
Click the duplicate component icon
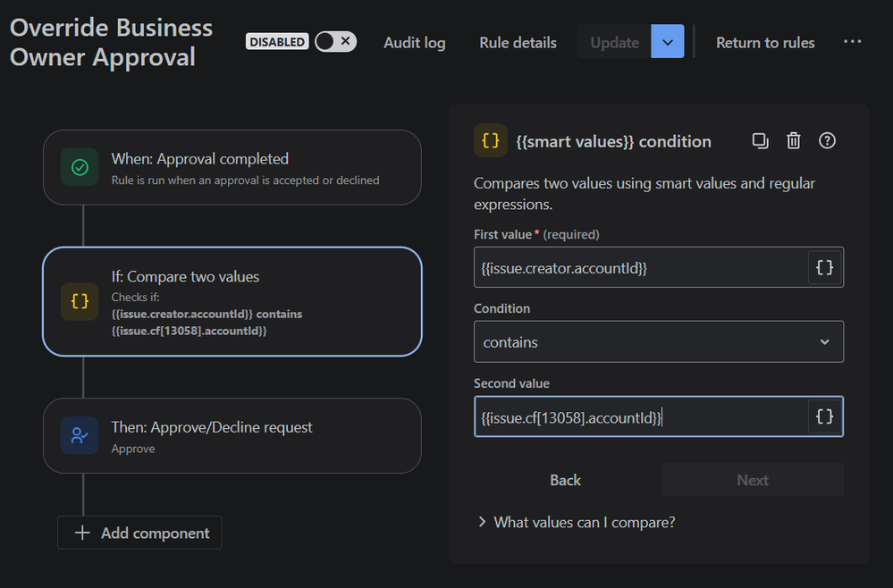[760, 140]
